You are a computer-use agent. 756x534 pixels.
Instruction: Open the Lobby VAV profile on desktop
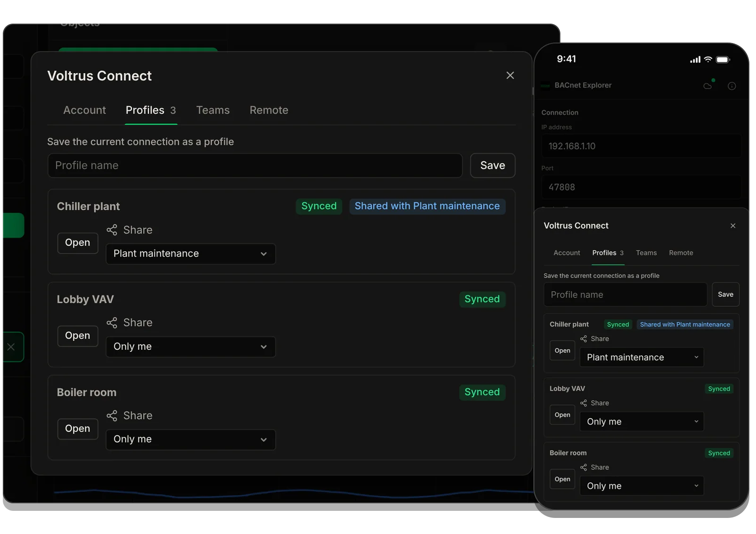(x=77, y=336)
